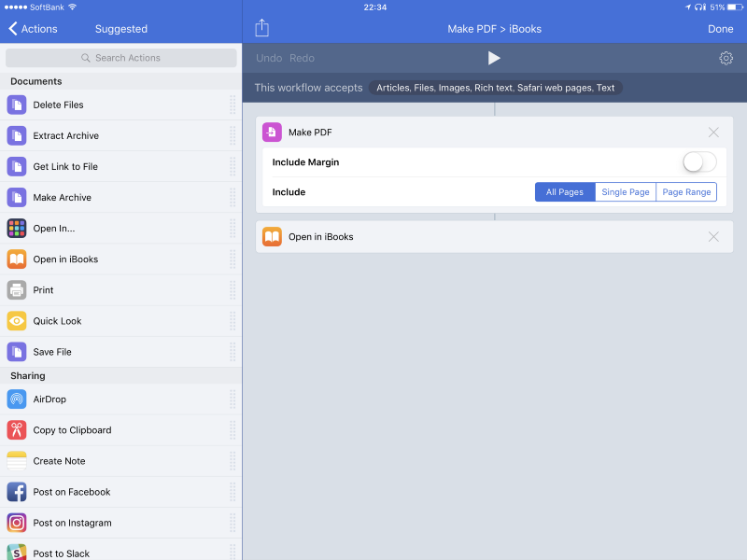Screen dimensions: 747x560
Task: Select the Quick Look label
Action: [57, 321]
